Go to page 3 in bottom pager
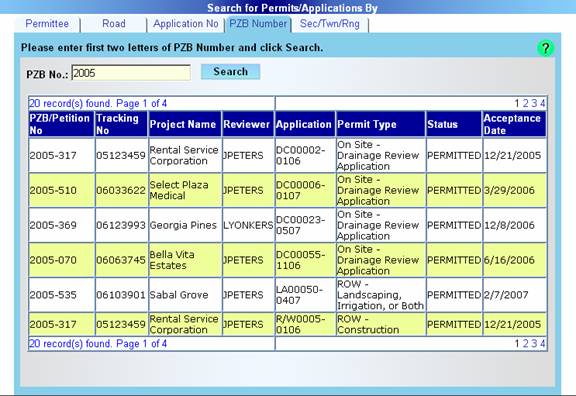 click(x=534, y=344)
